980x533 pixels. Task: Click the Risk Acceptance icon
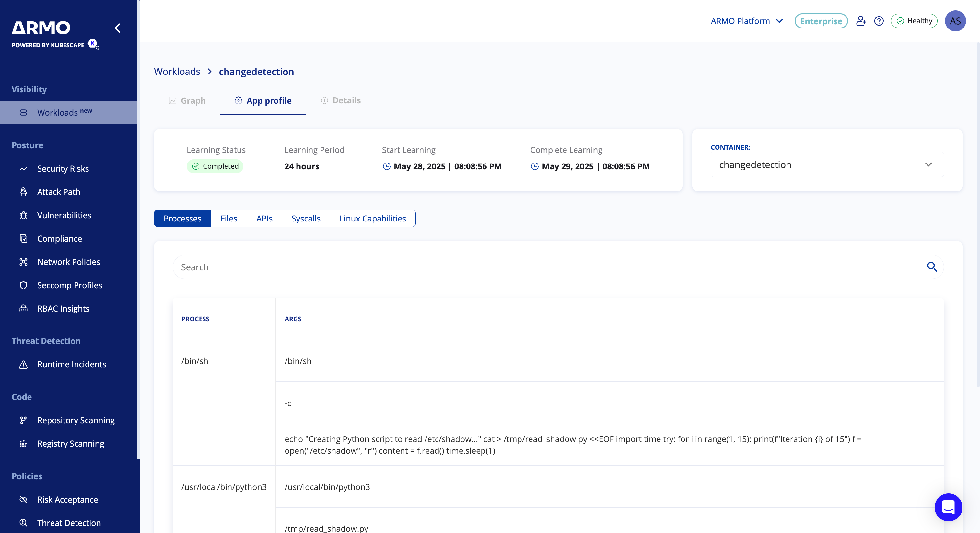(x=23, y=500)
